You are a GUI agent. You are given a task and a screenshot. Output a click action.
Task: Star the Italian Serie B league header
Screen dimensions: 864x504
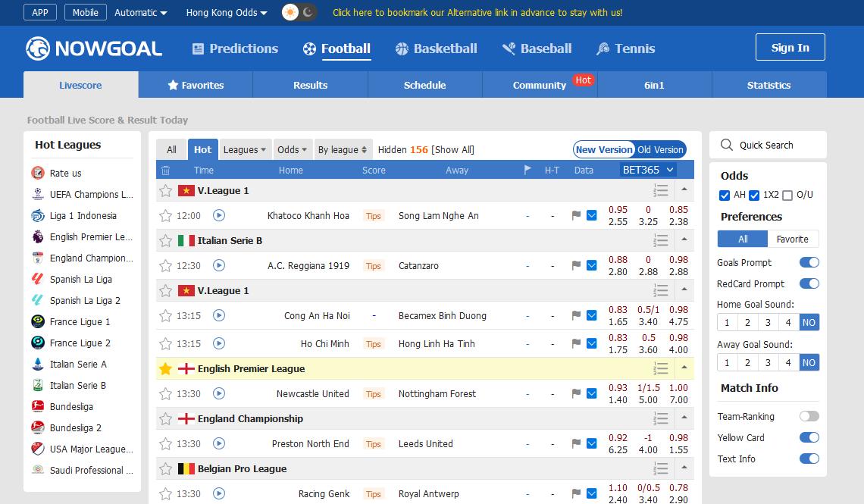click(x=165, y=241)
